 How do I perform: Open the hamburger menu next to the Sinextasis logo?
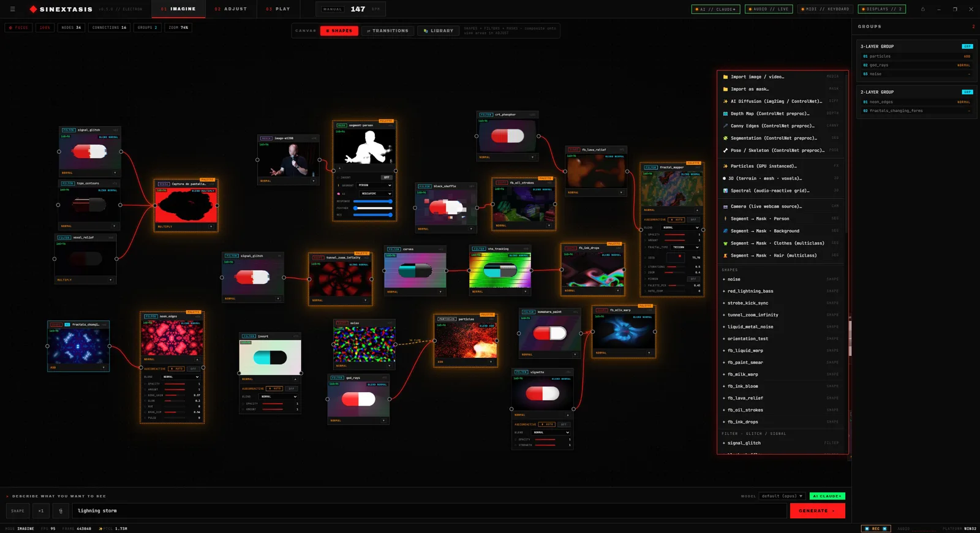12,9
